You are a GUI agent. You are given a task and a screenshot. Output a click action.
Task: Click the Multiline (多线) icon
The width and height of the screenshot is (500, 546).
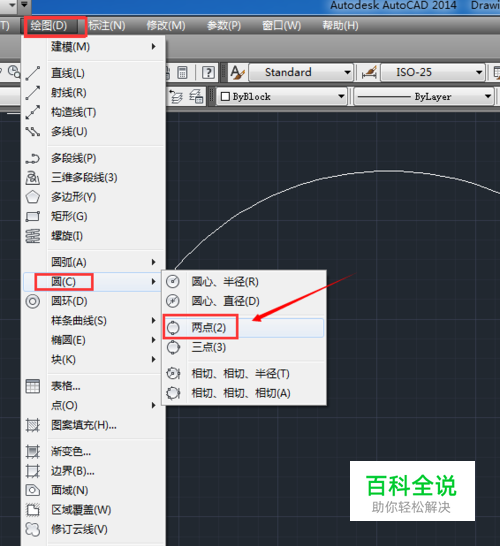coord(33,132)
